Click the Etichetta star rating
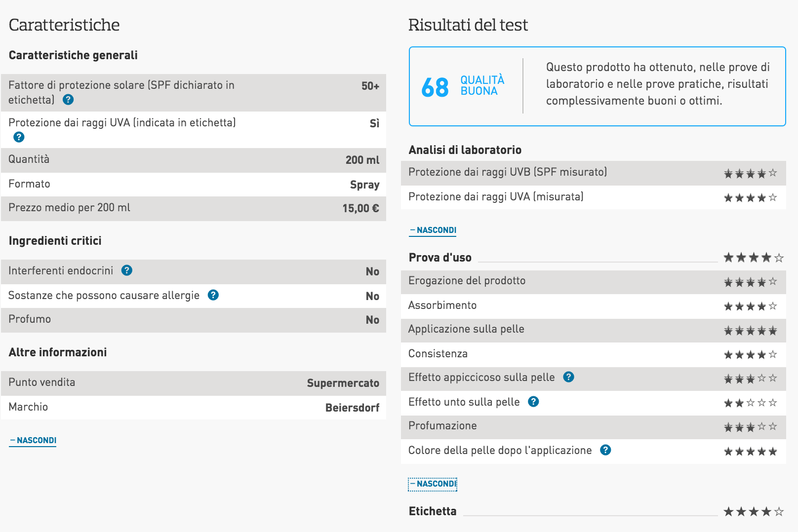Viewport: 798px width, 532px height. click(754, 512)
